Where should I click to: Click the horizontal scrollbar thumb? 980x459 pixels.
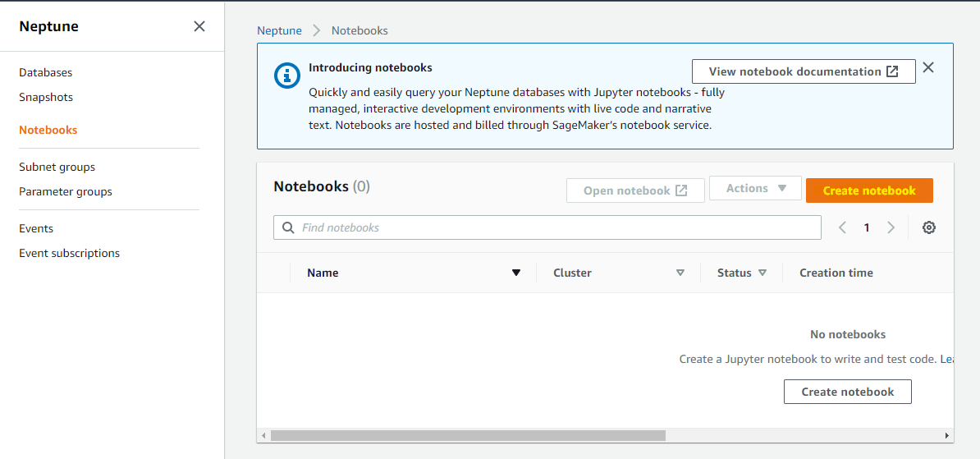tap(468, 435)
